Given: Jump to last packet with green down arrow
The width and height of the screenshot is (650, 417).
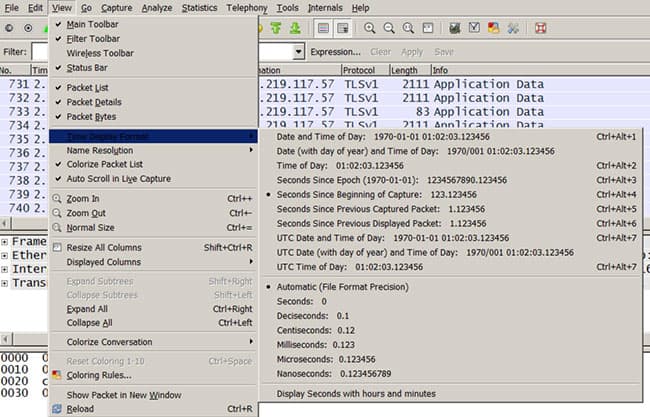Looking at the screenshot, I should coord(295,28).
